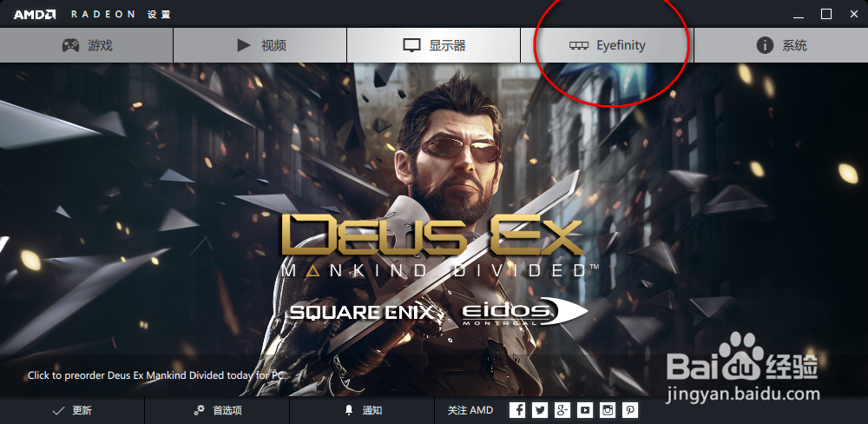This screenshot has height=424, width=868.
Task: Switch to the 视频 (Video) tab
Action: pos(260,45)
